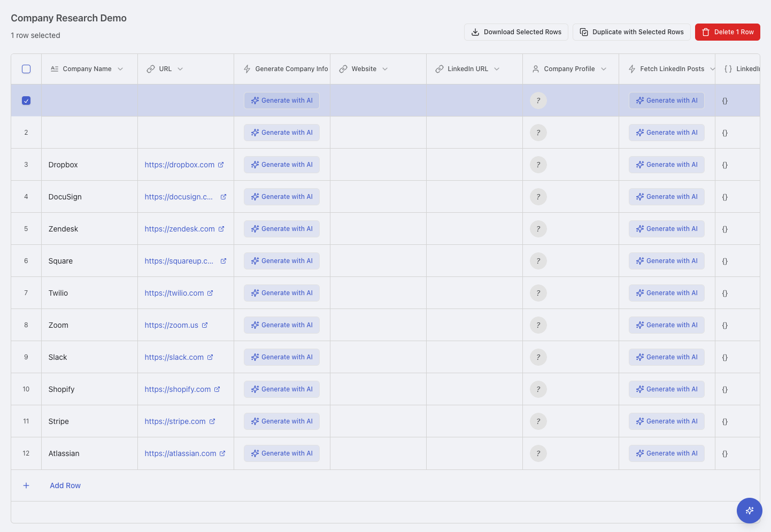Screen dimensions: 771x532
Task: Fetch LinkedIn Posts with AI for row 2
Action: click(x=667, y=133)
